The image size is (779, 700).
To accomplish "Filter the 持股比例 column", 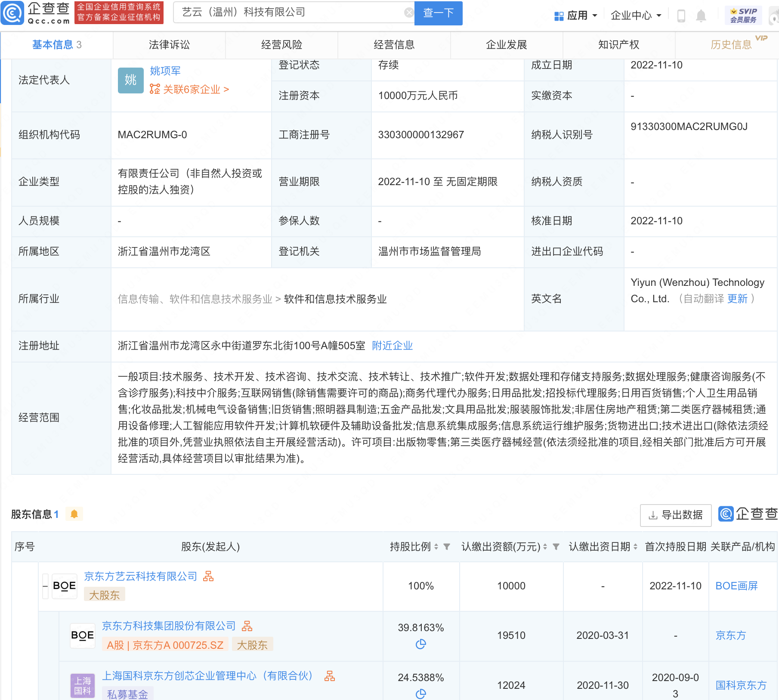I will click(x=447, y=547).
